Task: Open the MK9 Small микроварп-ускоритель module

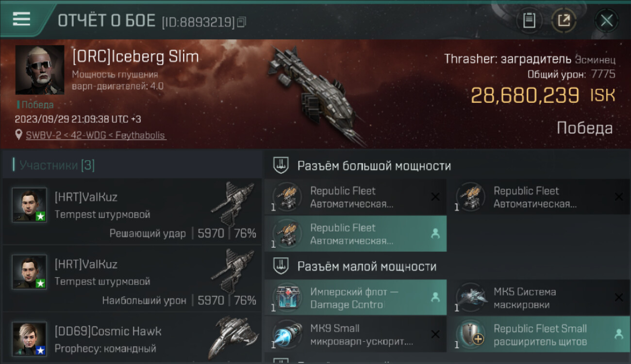Action: tap(356, 334)
